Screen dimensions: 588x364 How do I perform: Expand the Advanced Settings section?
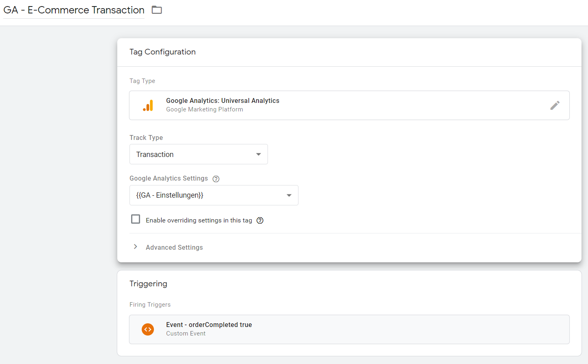[x=174, y=247]
